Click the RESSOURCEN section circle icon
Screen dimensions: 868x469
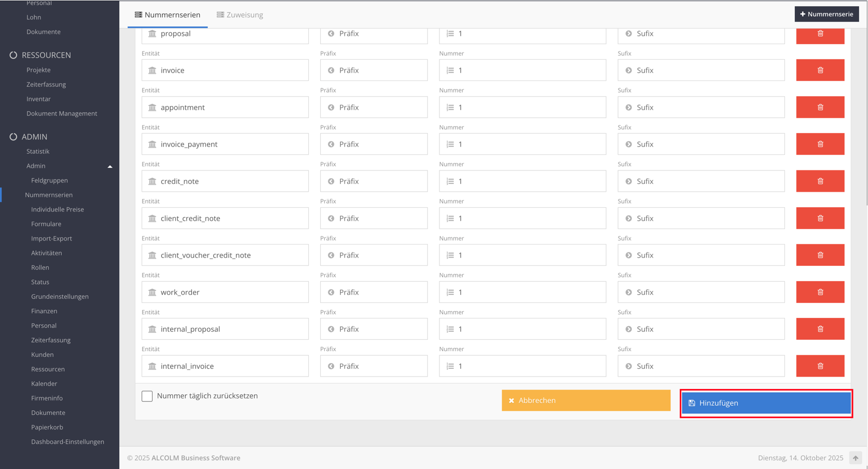click(13, 55)
